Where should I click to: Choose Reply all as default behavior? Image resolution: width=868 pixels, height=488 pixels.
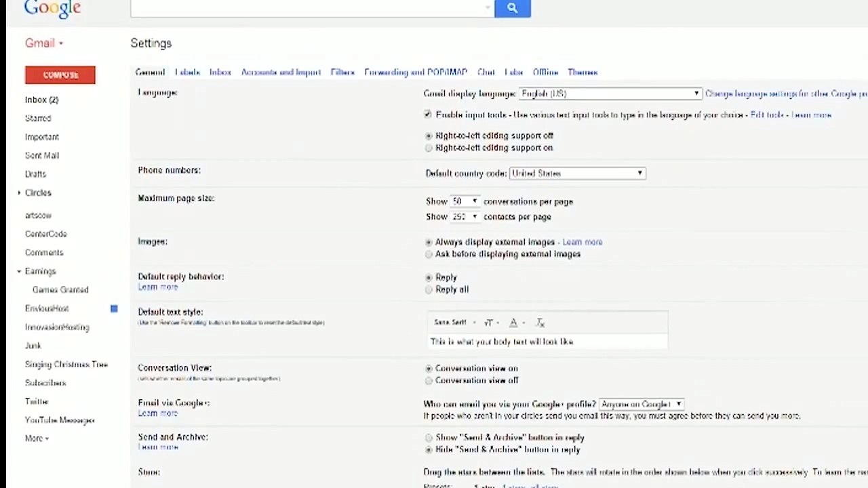coord(428,289)
